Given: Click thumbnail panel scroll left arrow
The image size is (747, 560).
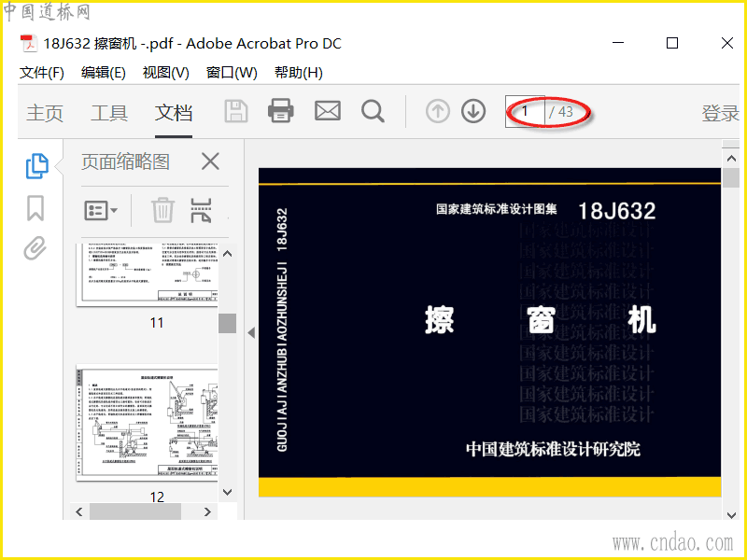Looking at the screenshot, I should (79, 511).
